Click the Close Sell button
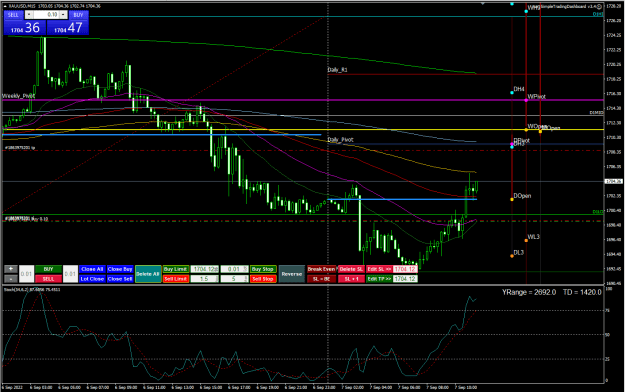Screen dimensions: 625x392 pos(120,279)
